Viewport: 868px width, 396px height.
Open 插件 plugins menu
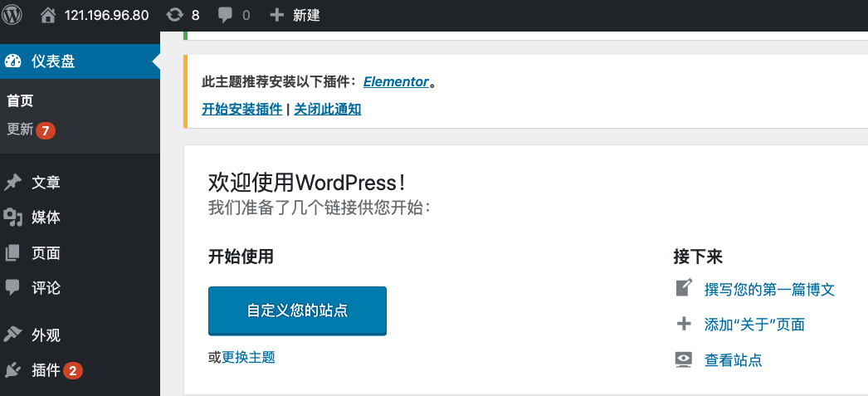pyautogui.click(x=46, y=370)
